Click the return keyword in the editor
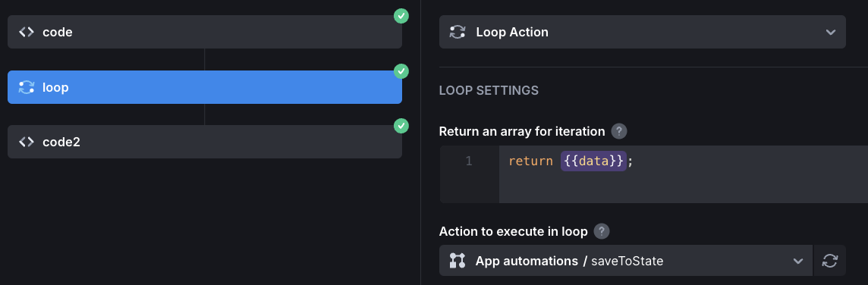This screenshot has width=868, height=285. tap(530, 161)
